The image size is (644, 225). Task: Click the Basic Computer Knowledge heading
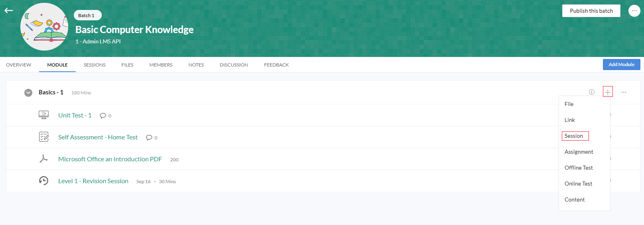(x=134, y=29)
